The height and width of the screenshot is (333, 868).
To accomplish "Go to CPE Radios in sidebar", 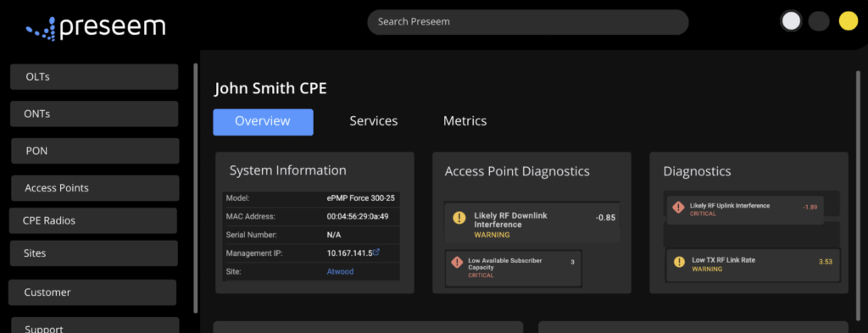I will (x=93, y=220).
